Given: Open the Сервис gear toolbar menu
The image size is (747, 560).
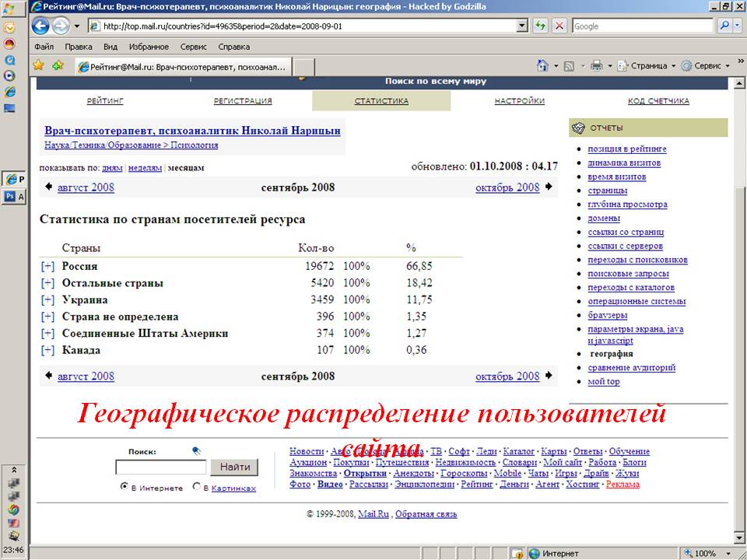Looking at the screenshot, I should coord(706,65).
